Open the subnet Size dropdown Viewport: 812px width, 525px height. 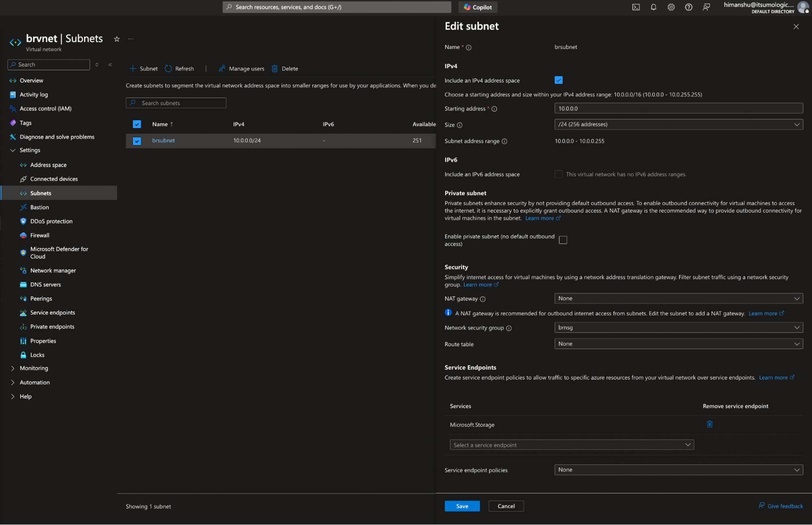[x=678, y=124]
